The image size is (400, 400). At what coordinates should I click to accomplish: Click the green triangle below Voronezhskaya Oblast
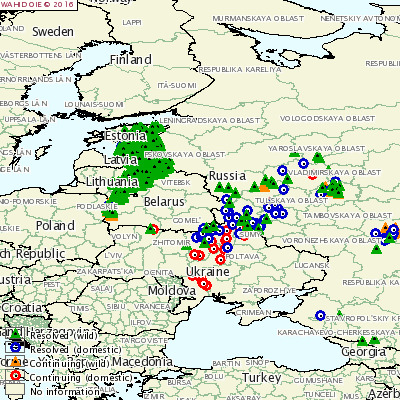[x=376, y=249]
